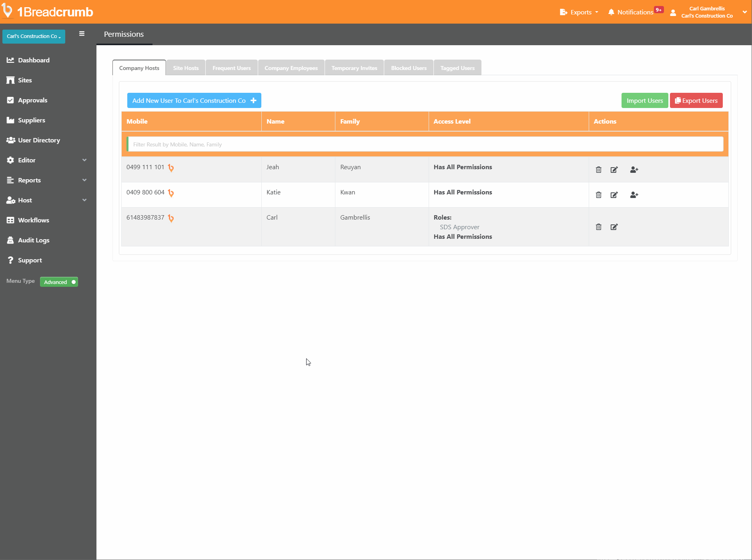Click add-user icon for Katie Kwan

coord(634,195)
